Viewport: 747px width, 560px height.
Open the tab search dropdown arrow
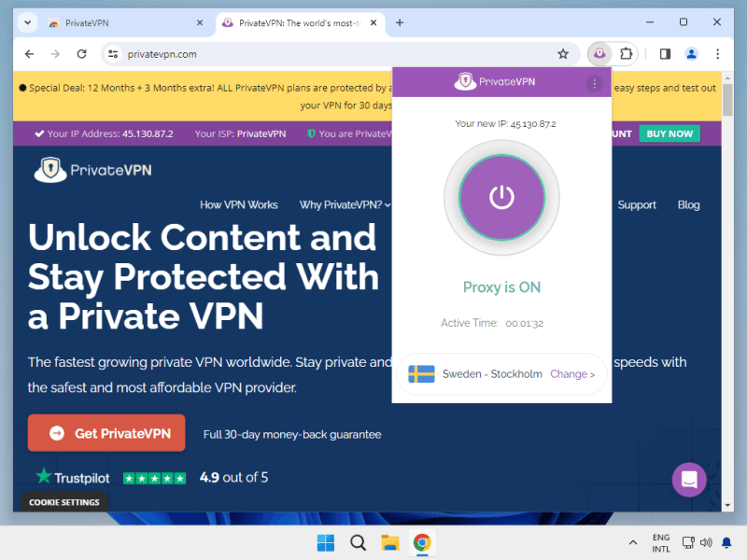(26, 22)
